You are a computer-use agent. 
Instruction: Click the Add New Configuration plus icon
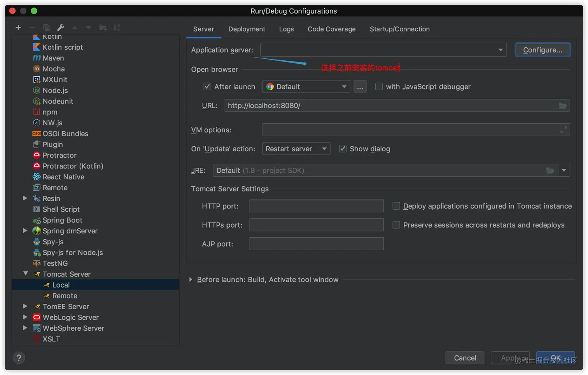click(x=18, y=28)
